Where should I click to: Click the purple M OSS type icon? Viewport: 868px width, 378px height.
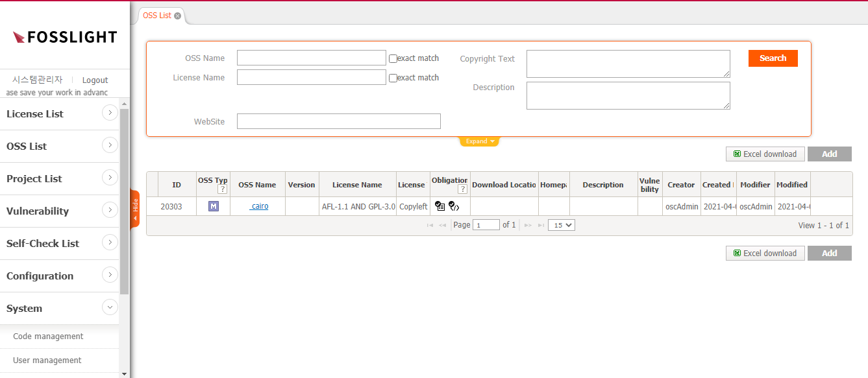pos(213,206)
